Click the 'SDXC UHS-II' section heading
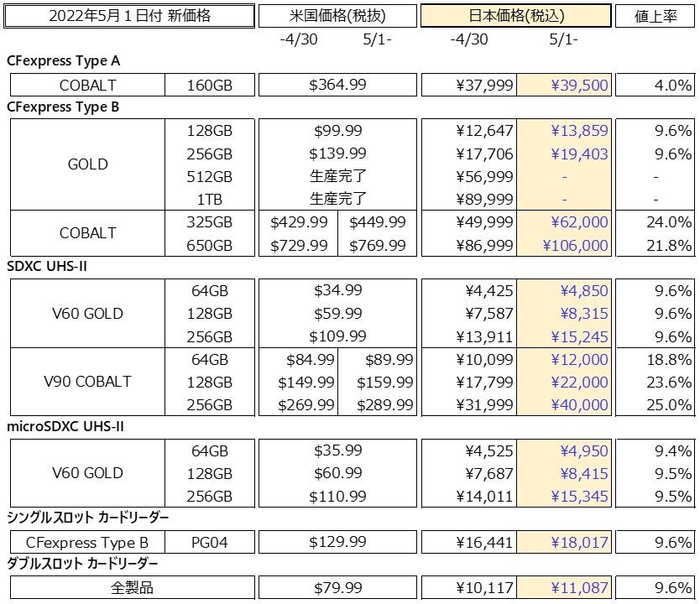The width and height of the screenshot is (700, 604). tap(47, 266)
